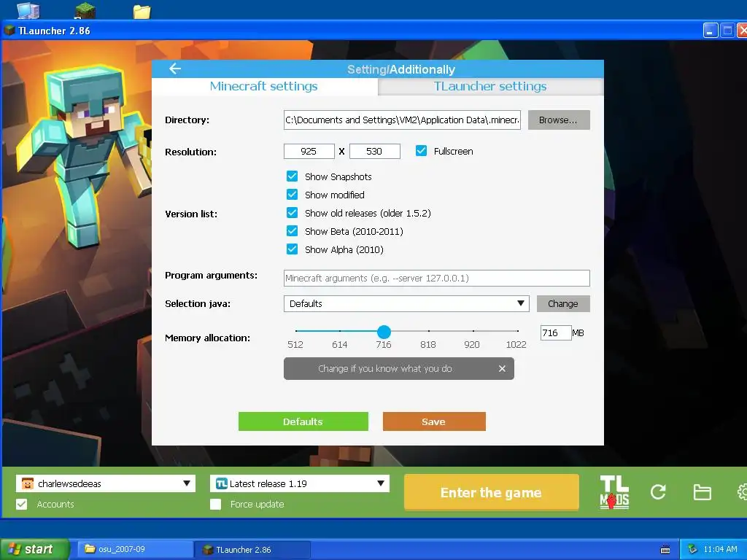The image size is (747, 560).
Task: Click the 818 memory slider label
Action: click(x=427, y=344)
